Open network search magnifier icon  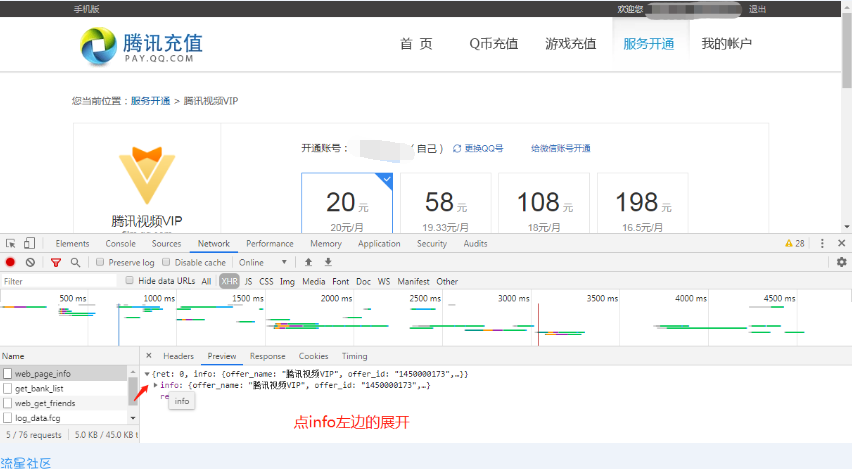click(x=76, y=262)
